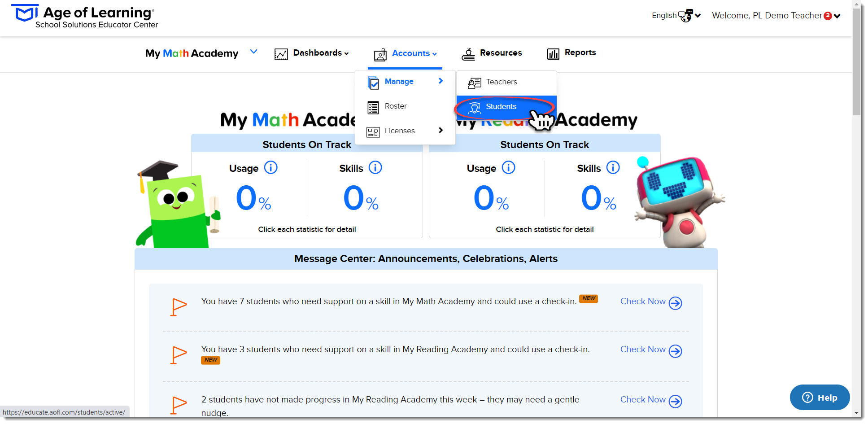
Task: Click NEW badge on Math Academy alert
Action: click(x=589, y=299)
